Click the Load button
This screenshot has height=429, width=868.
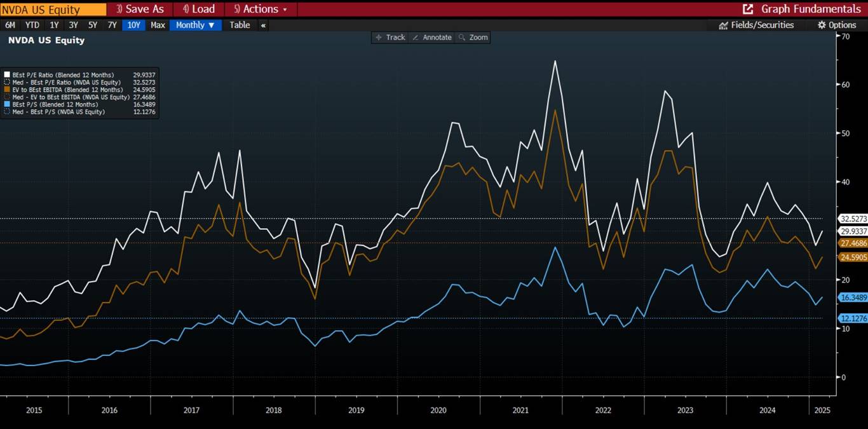tap(199, 10)
